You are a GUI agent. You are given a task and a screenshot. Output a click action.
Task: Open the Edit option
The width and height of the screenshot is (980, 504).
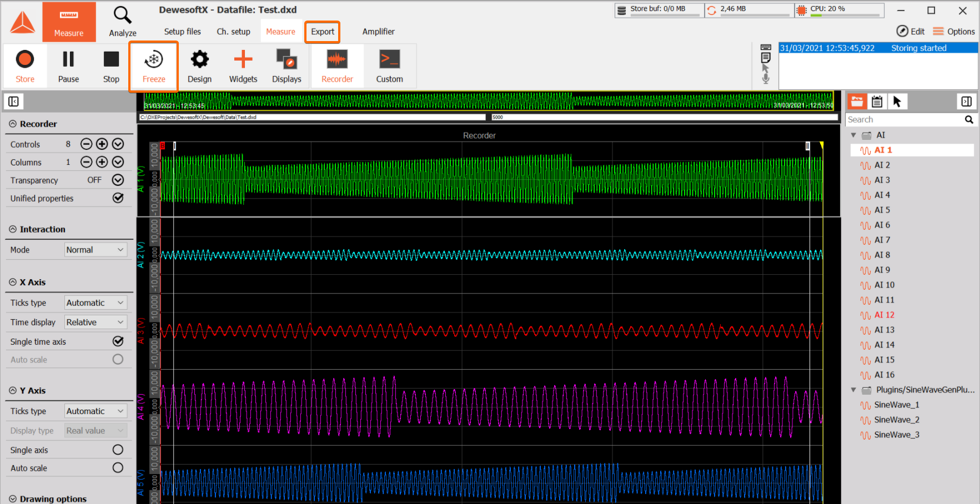point(911,31)
